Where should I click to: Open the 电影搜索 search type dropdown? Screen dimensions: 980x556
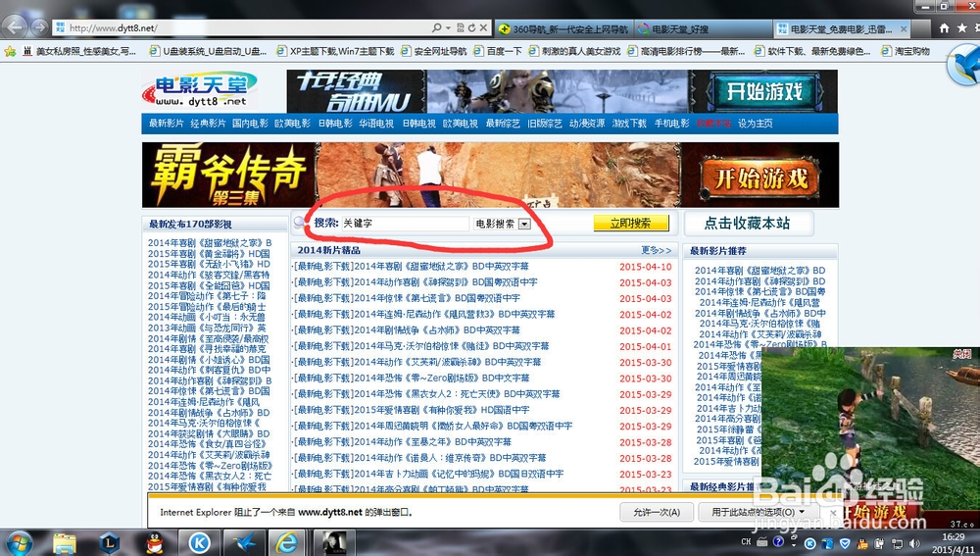(525, 224)
